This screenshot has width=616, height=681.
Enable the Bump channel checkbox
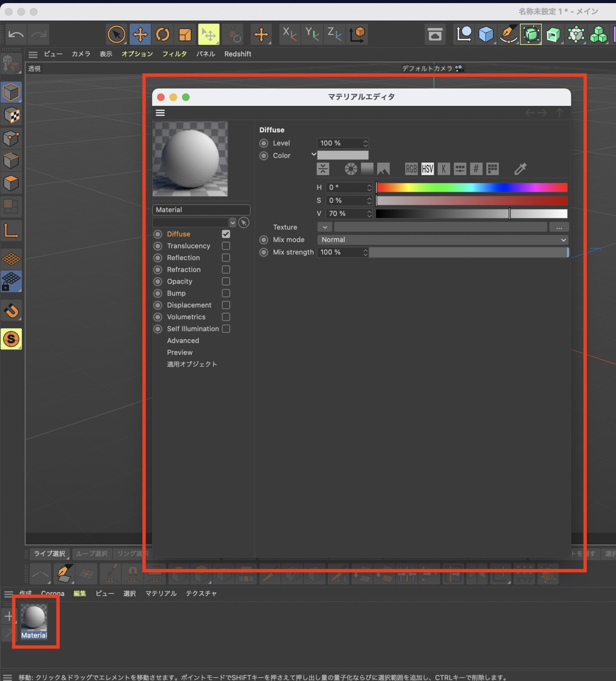coord(226,293)
